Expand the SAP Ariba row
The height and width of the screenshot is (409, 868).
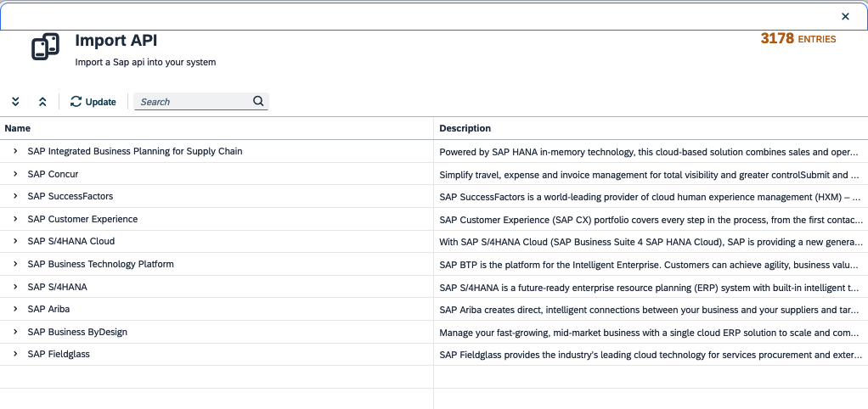(x=15, y=309)
